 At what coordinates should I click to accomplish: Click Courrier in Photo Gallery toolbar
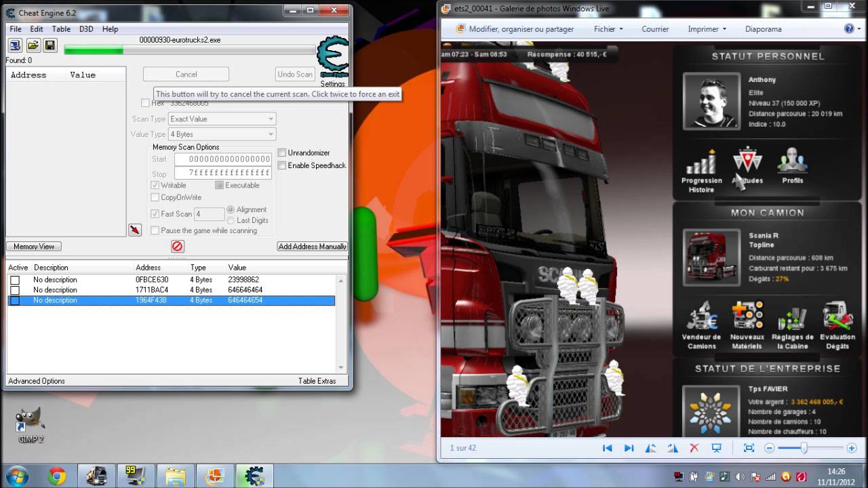[655, 29]
